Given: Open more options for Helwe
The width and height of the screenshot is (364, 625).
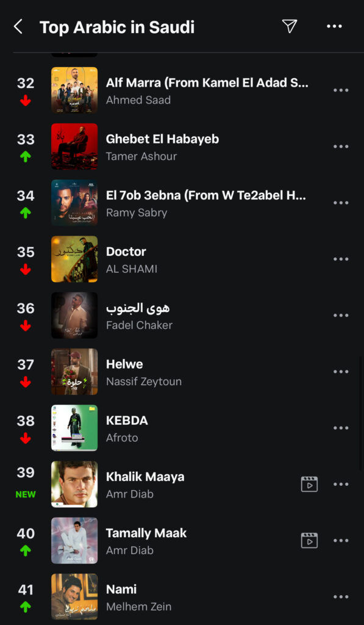Looking at the screenshot, I should pyautogui.click(x=341, y=372).
